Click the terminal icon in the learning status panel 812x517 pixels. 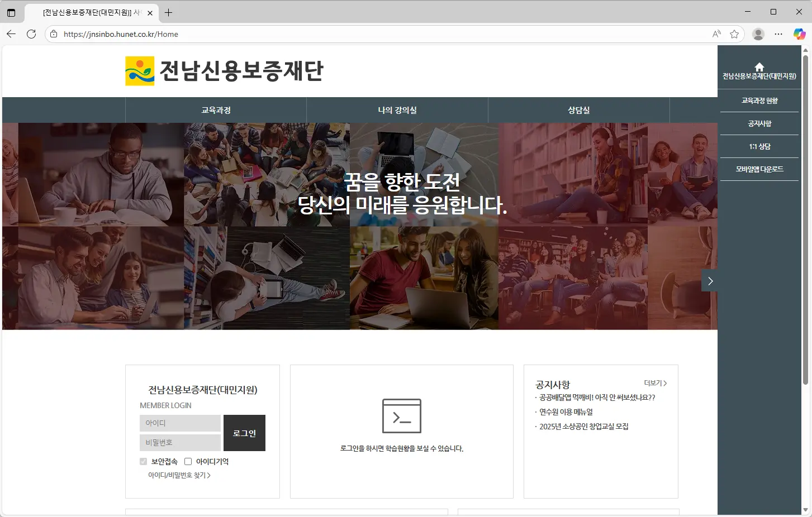tap(401, 415)
